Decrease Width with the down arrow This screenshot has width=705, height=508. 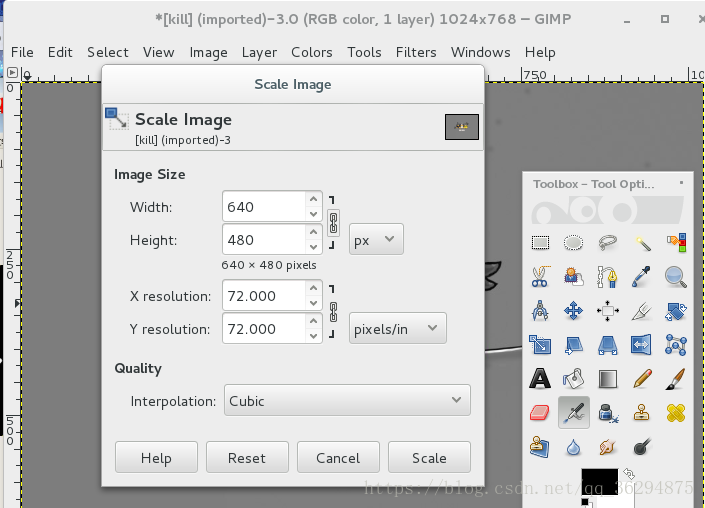click(x=313, y=214)
